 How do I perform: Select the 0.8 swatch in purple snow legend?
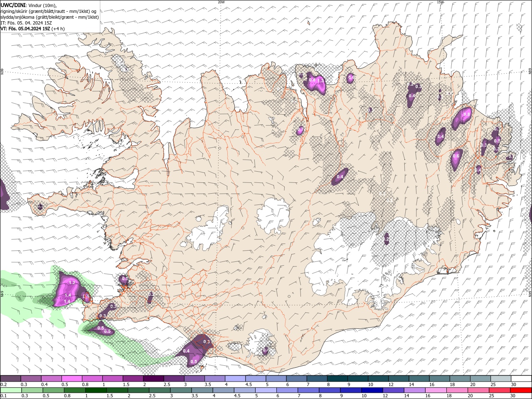coord(92,379)
